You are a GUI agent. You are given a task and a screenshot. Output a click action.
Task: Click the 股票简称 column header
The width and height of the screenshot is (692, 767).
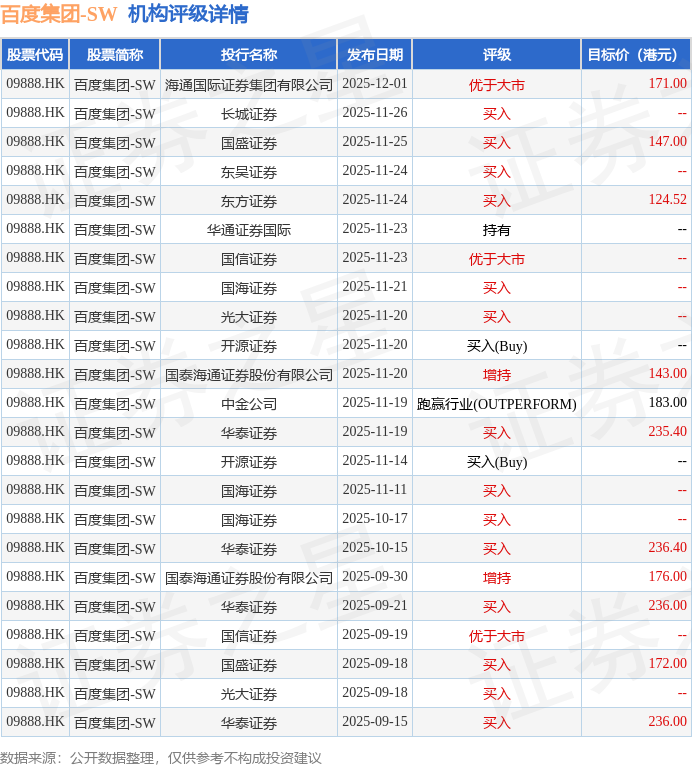115,55
